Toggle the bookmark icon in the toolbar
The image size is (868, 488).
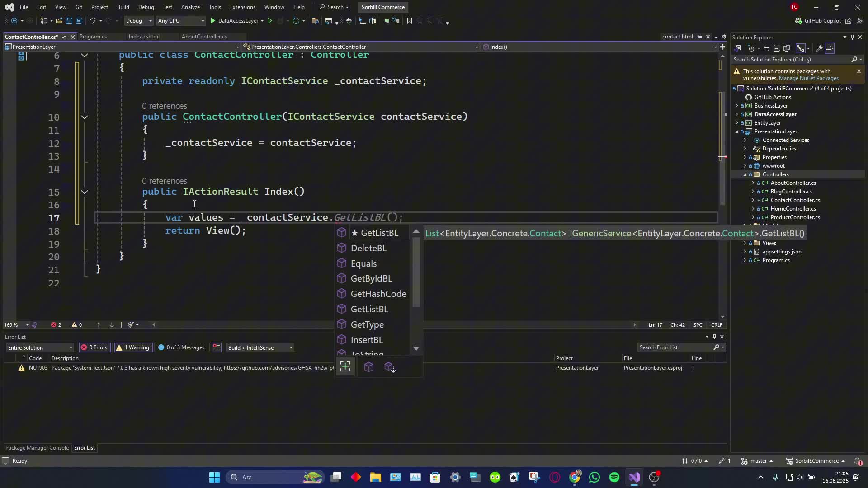(x=410, y=21)
